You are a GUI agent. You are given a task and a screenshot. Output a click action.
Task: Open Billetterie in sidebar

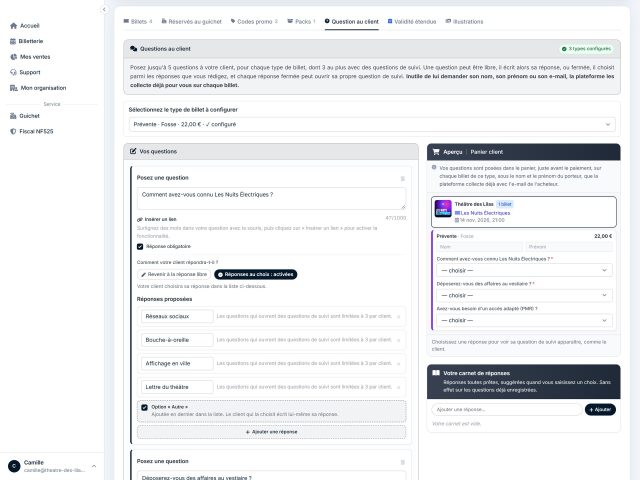pos(31,41)
